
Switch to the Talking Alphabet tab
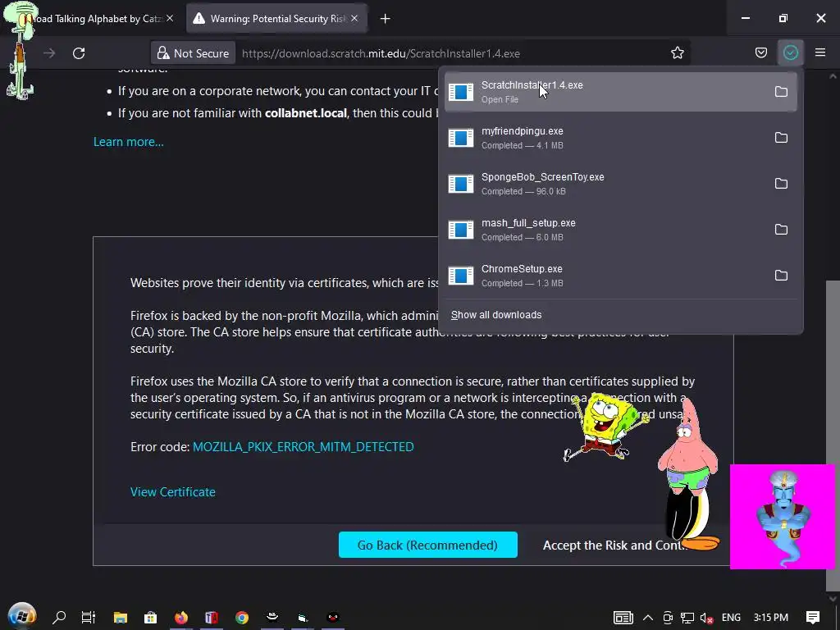tap(97, 19)
